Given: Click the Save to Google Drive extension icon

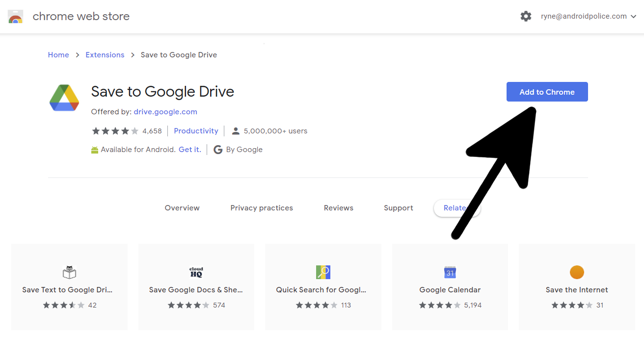Looking at the screenshot, I should pyautogui.click(x=64, y=98).
